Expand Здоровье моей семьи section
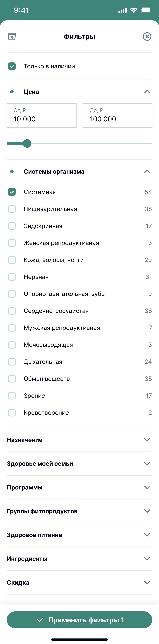Viewport: 159px width, 644px height. click(x=79, y=463)
